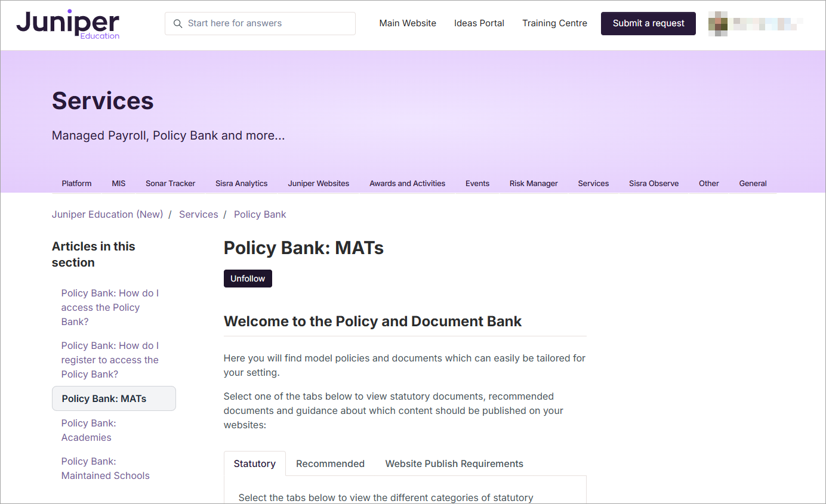Open Awards and Activities category
This screenshot has width=826, height=504.
pyautogui.click(x=408, y=183)
